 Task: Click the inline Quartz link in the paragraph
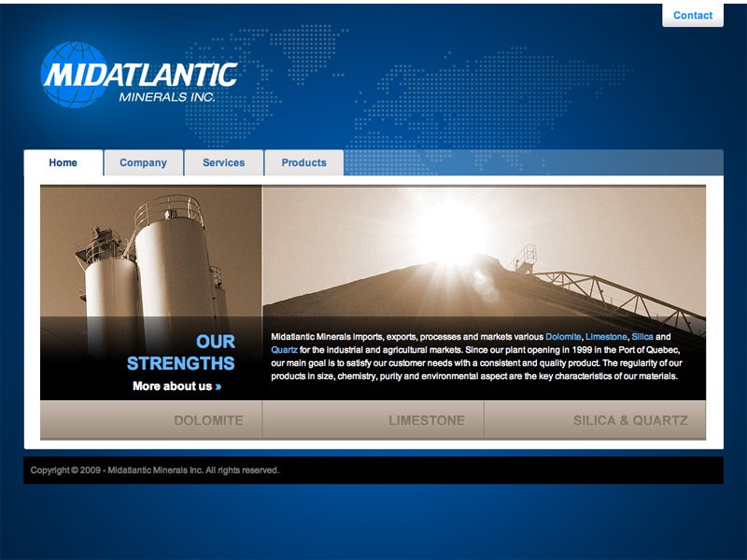point(284,349)
